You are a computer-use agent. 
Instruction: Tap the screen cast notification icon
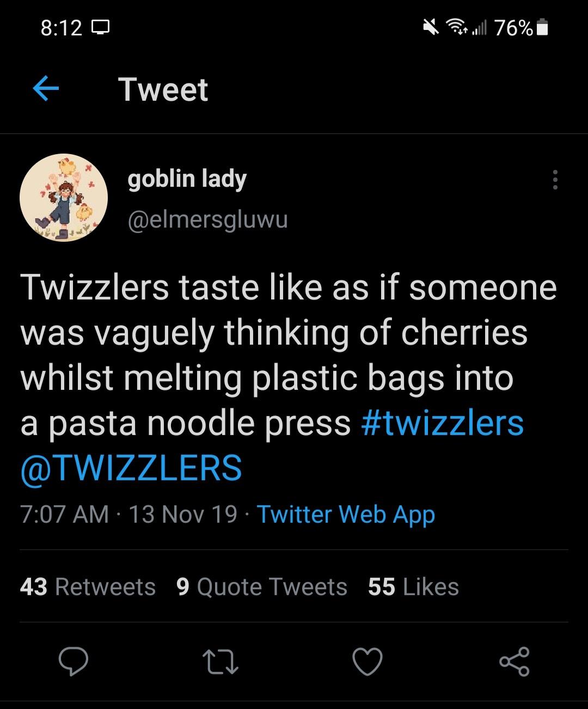click(101, 27)
